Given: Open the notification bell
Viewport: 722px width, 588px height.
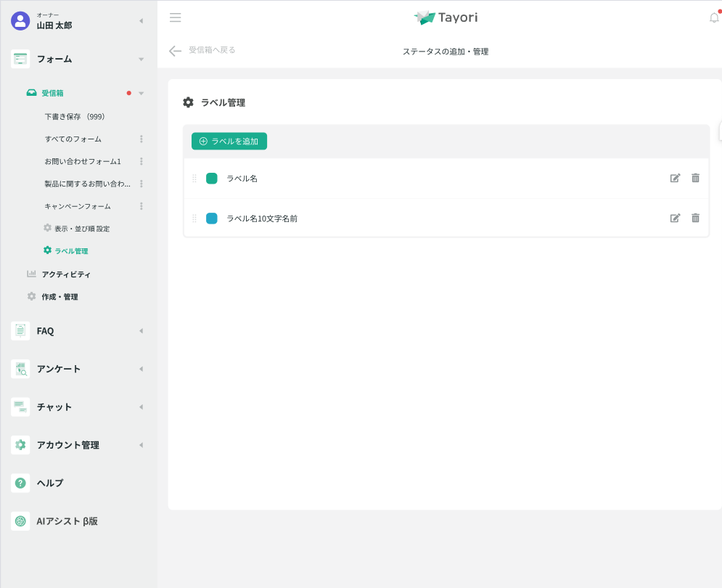Looking at the screenshot, I should point(714,17).
